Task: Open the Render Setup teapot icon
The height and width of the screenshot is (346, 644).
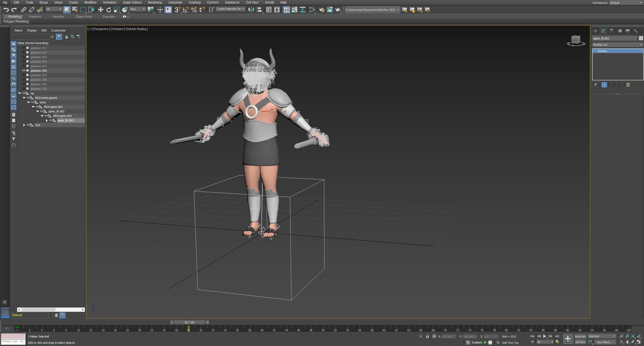Action: (x=322, y=10)
